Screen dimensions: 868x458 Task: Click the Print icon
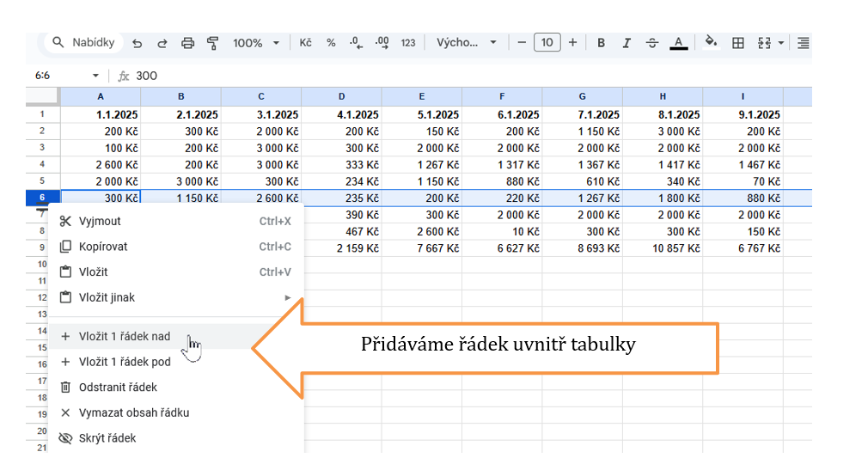[187, 43]
